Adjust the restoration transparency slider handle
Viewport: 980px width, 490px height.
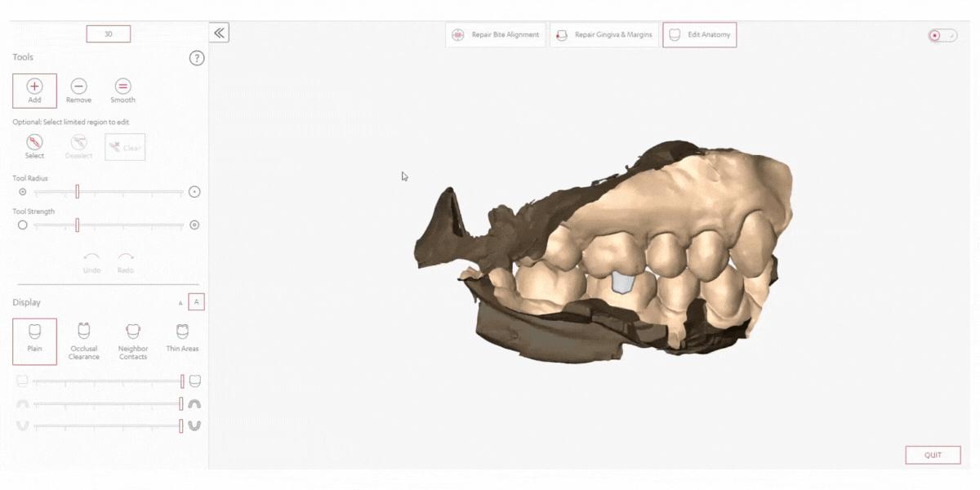click(182, 381)
